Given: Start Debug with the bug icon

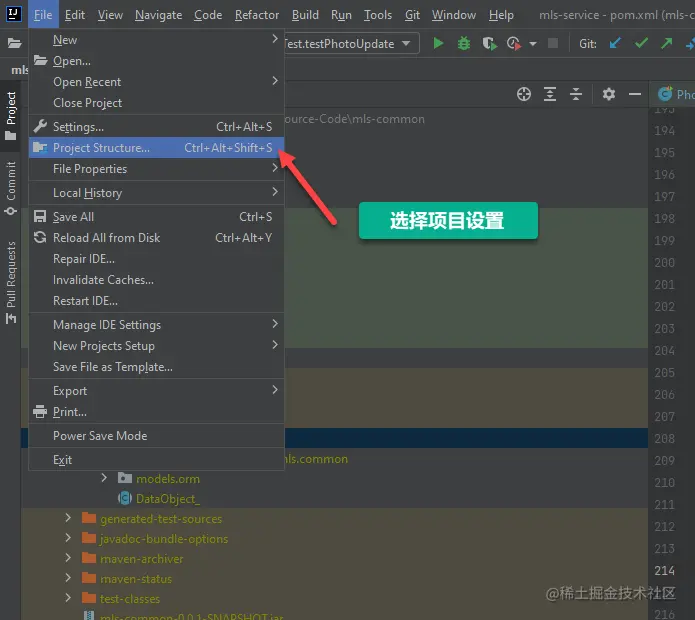Looking at the screenshot, I should point(464,43).
